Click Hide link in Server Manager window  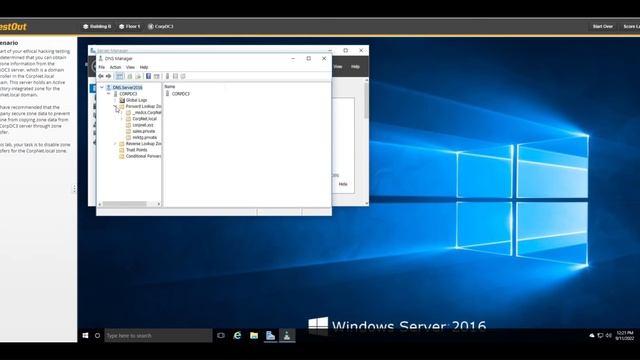click(x=343, y=184)
